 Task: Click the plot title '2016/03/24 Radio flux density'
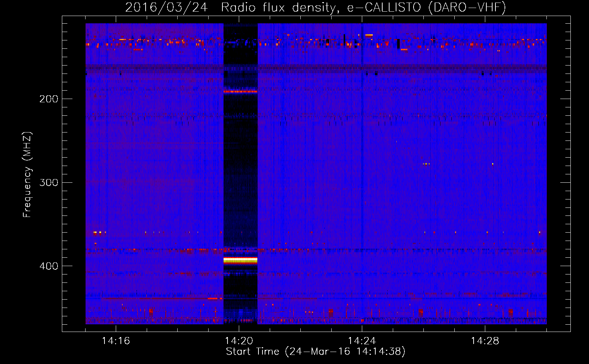coord(230,7)
